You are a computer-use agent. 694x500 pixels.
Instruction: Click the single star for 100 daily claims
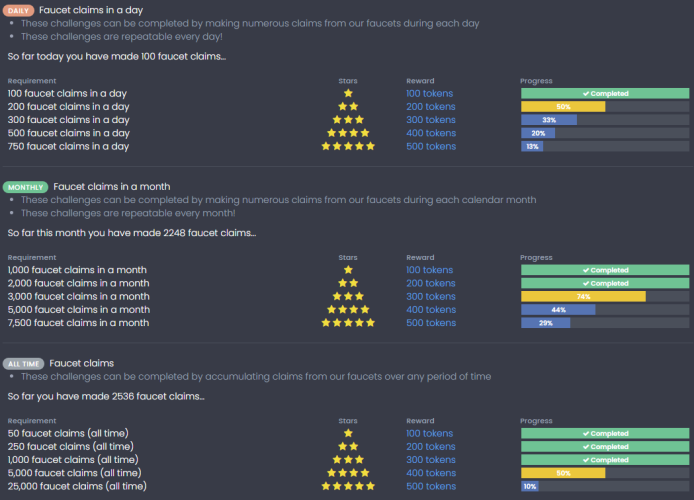(x=348, y=93)
